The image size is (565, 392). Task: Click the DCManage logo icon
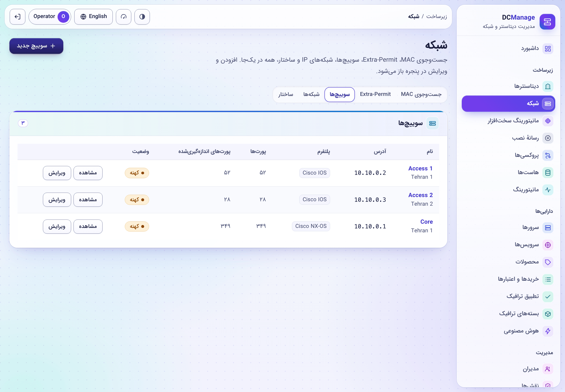547,22
